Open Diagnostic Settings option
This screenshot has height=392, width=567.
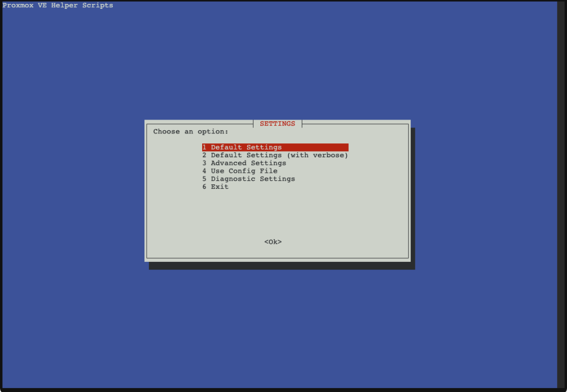(x=249, y=179)
